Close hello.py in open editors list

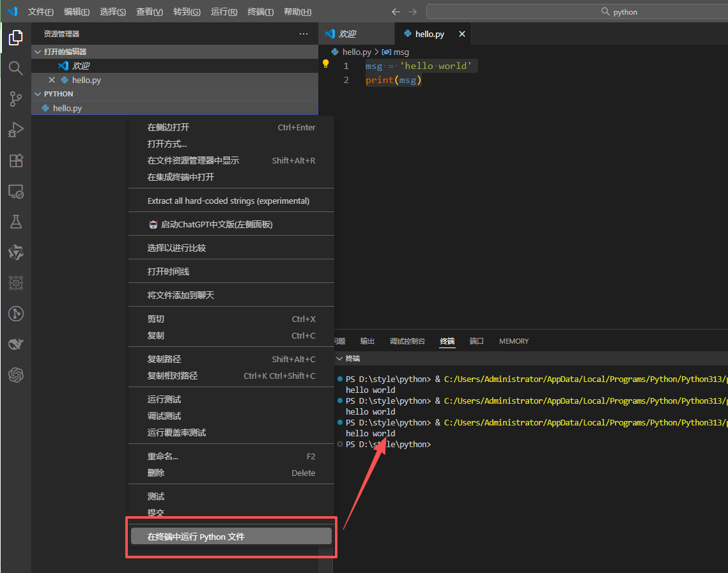[x=52, y=80]
